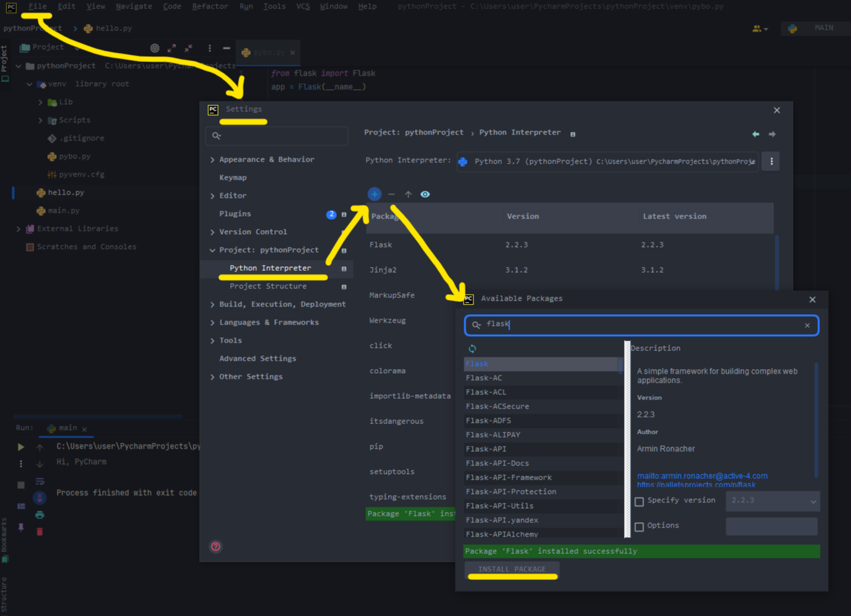The height and width of the screenshot is (616, 851).
Task: Click the print icon in Run panel
Action: (x=39, y=515)
